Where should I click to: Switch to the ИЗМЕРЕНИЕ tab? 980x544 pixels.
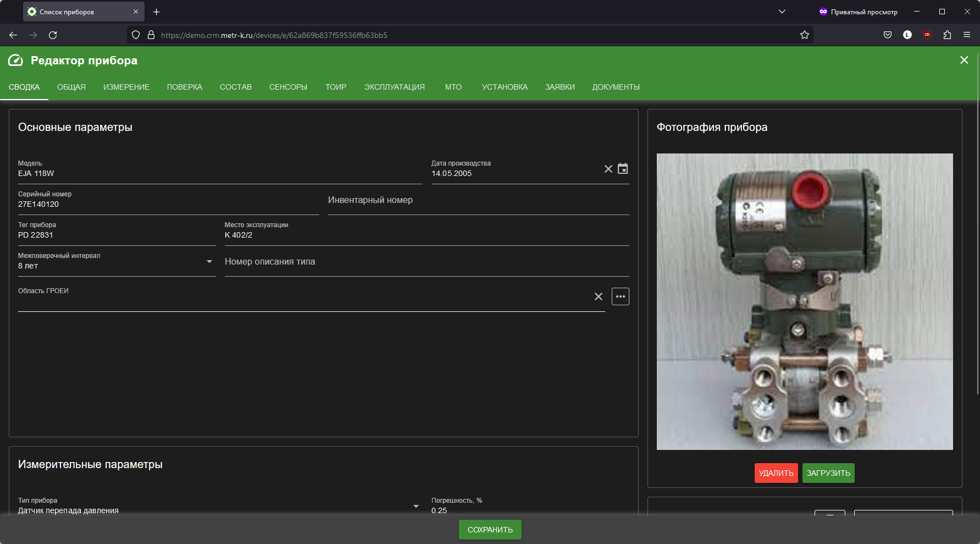click(126, 87)
